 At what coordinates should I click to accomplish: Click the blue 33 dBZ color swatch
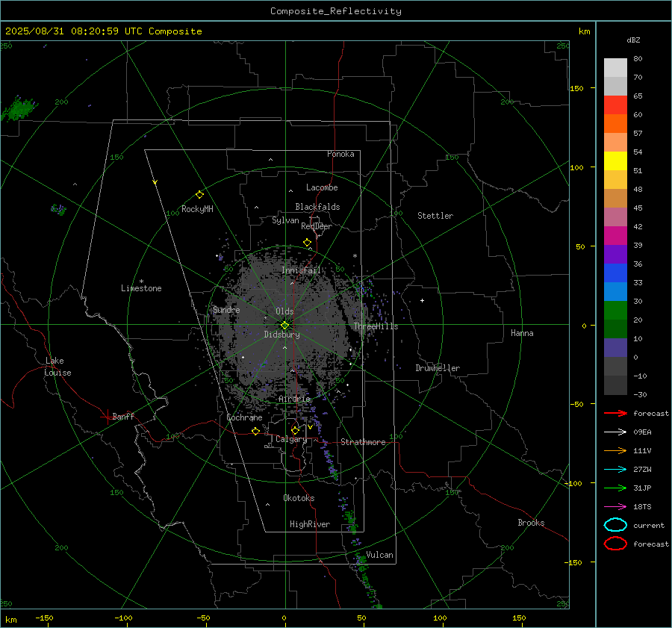tap(615, 273)
